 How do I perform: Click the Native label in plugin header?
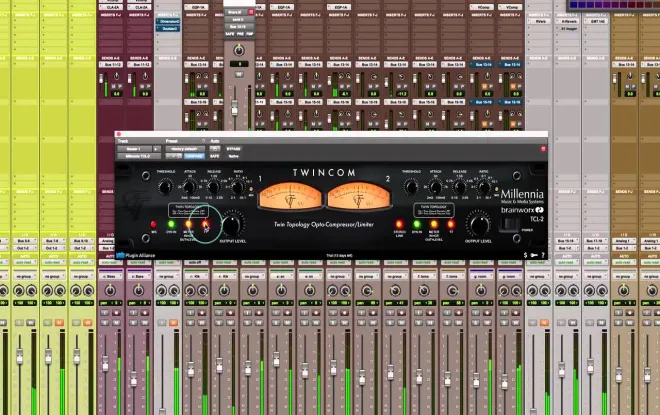tap(234, 156)
